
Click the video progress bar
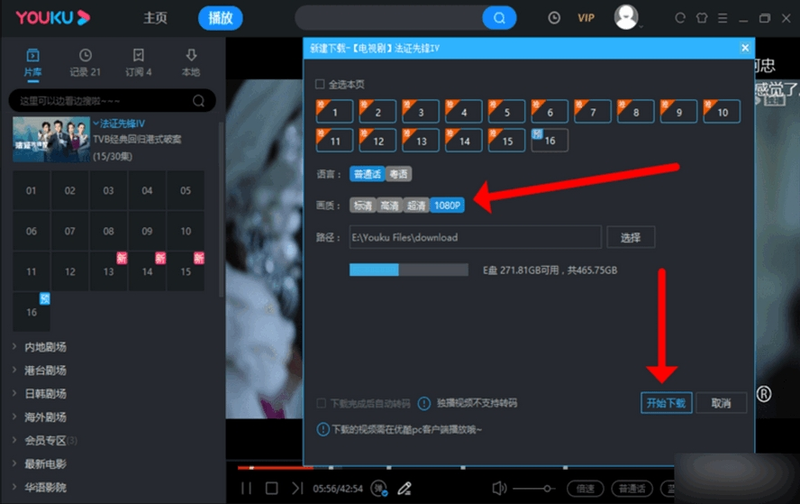(x=456, y=467)
